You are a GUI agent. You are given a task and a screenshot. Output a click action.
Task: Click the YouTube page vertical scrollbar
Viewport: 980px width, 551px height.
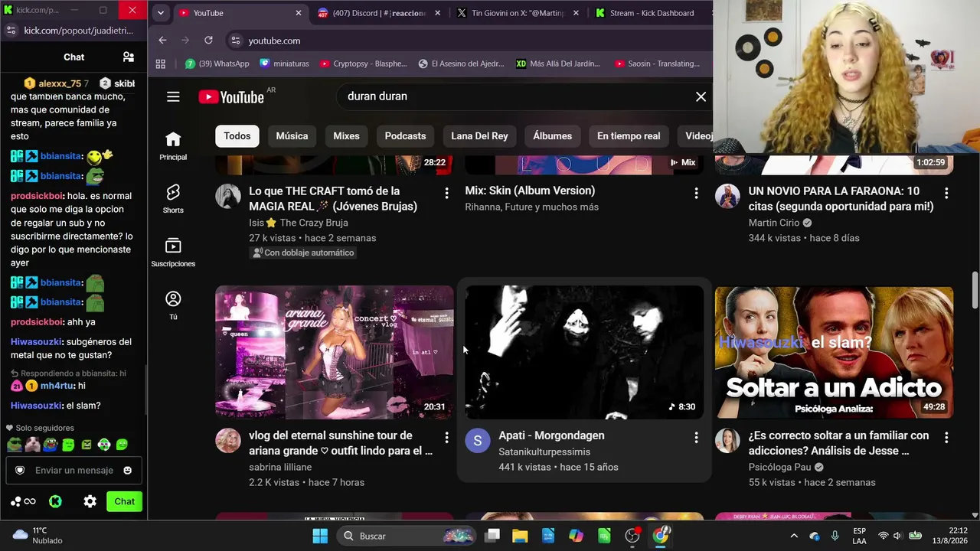975,291
